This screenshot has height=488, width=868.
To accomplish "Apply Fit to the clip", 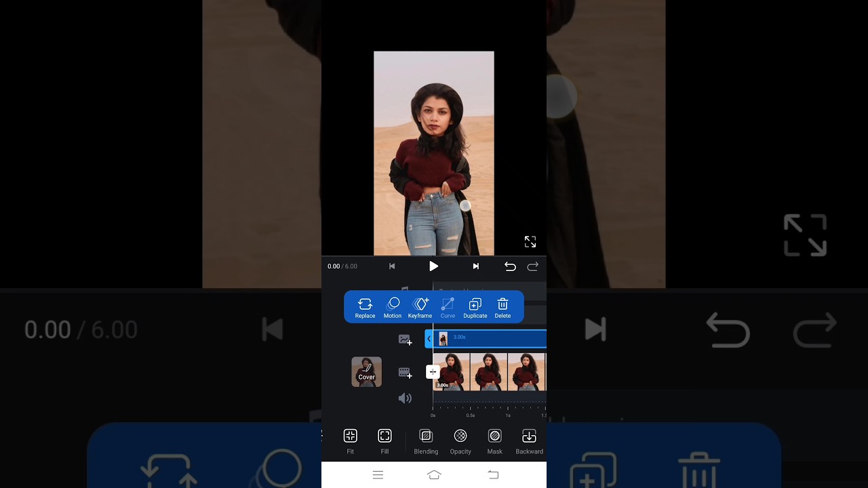I will tap(351, 441).
